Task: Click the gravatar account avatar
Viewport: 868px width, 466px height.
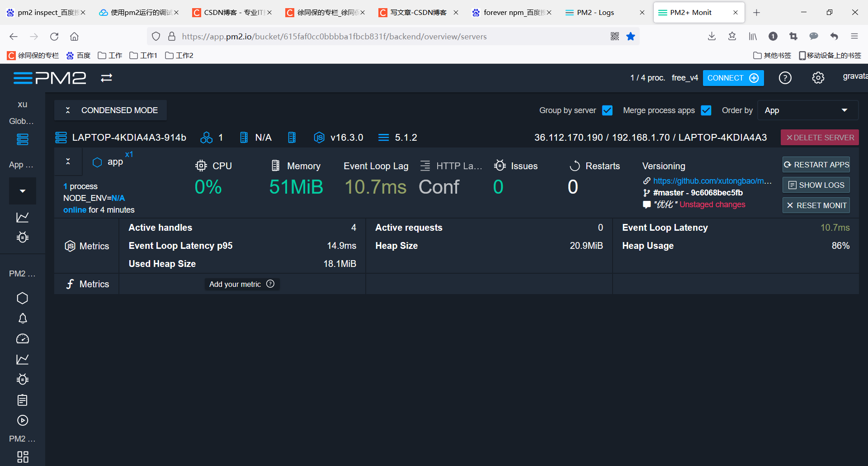Action: [x=855, y=76]
